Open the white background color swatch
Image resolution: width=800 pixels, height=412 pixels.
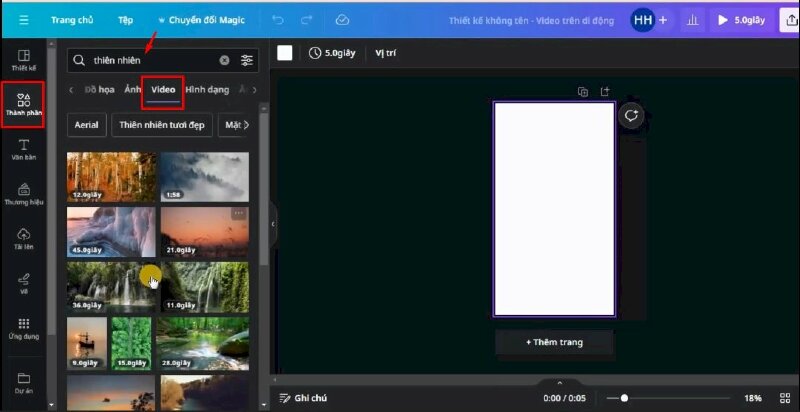[x=285, y=53]
